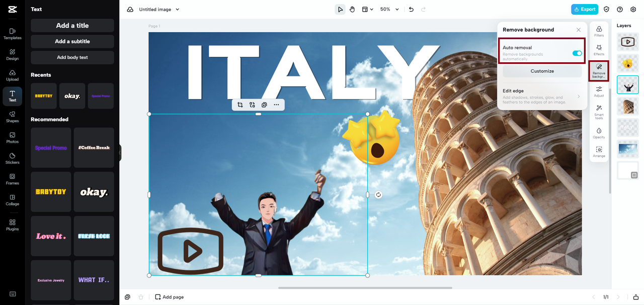Screen dimensions: 644x305
Task: Click the Export button
Action: tap(584, 9)
